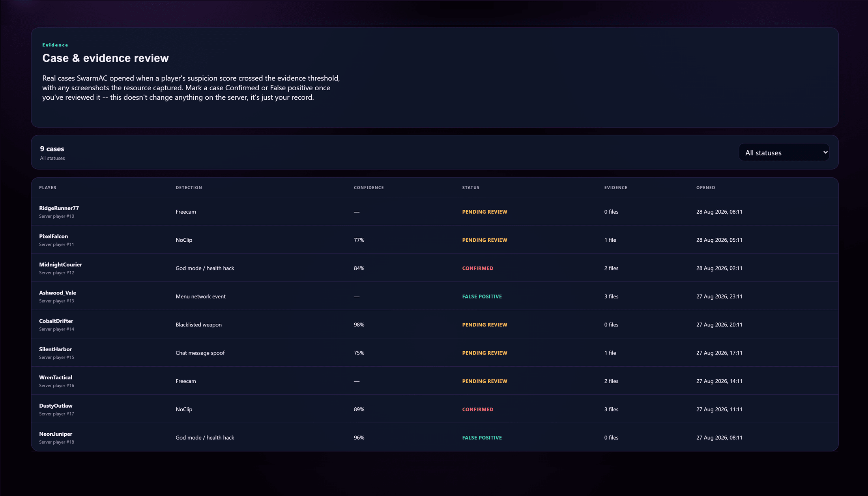
Task: Open CobaltDrifter Blacklisted weapon case
Action: [x=435, y=324]
